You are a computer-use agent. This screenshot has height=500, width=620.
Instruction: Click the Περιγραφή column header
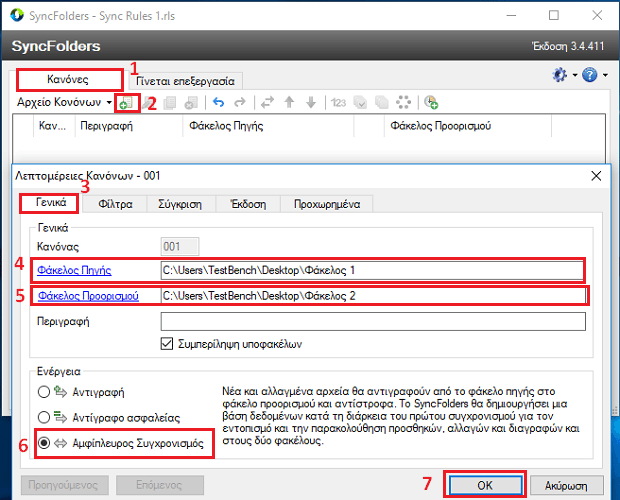tap(129, 126)
